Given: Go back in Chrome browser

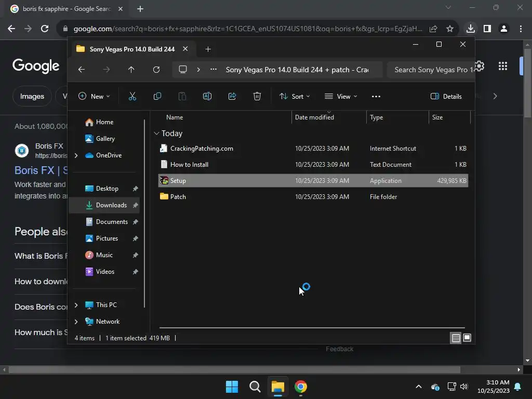Looking at the screenshot, I should coord(11,29).
